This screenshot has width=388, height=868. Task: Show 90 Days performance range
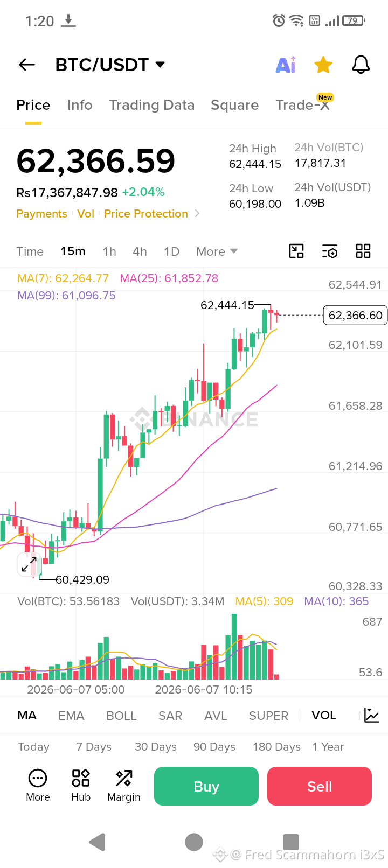[x=214, y=747]
